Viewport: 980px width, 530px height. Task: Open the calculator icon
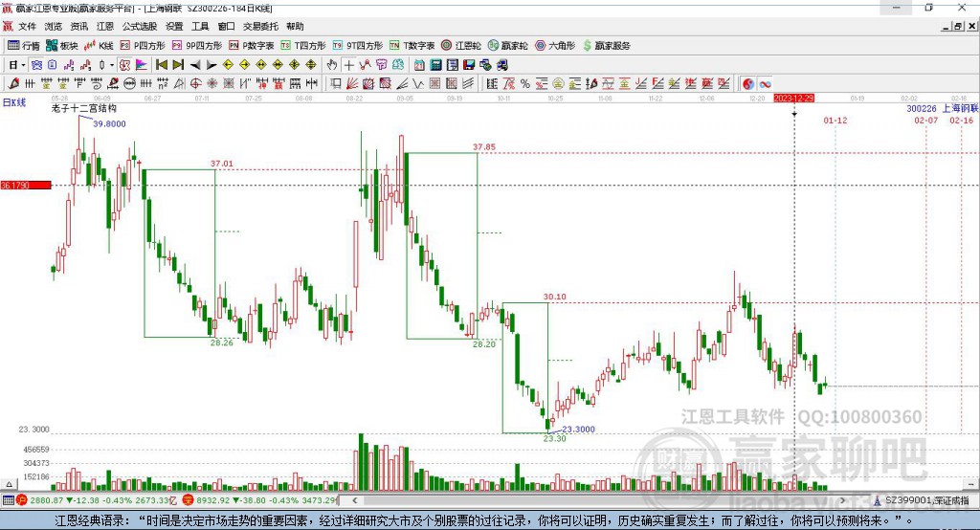[x=435, y=65]
